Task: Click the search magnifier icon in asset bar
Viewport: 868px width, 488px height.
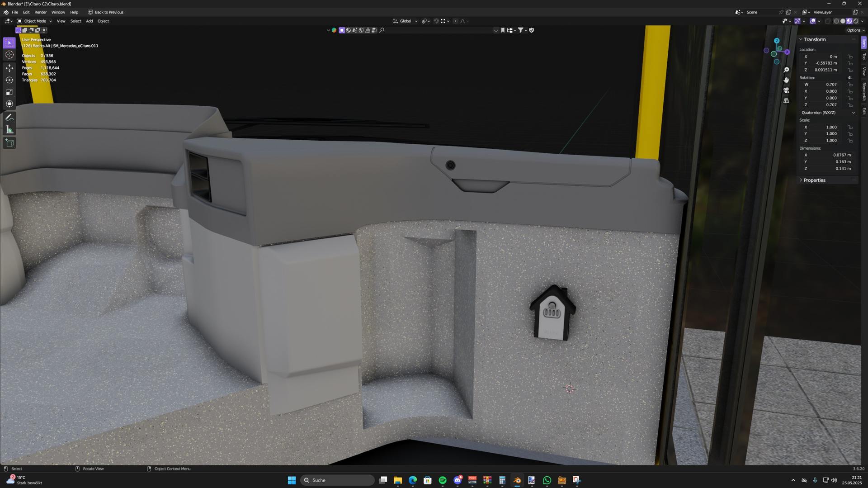Action: (382, 30)
